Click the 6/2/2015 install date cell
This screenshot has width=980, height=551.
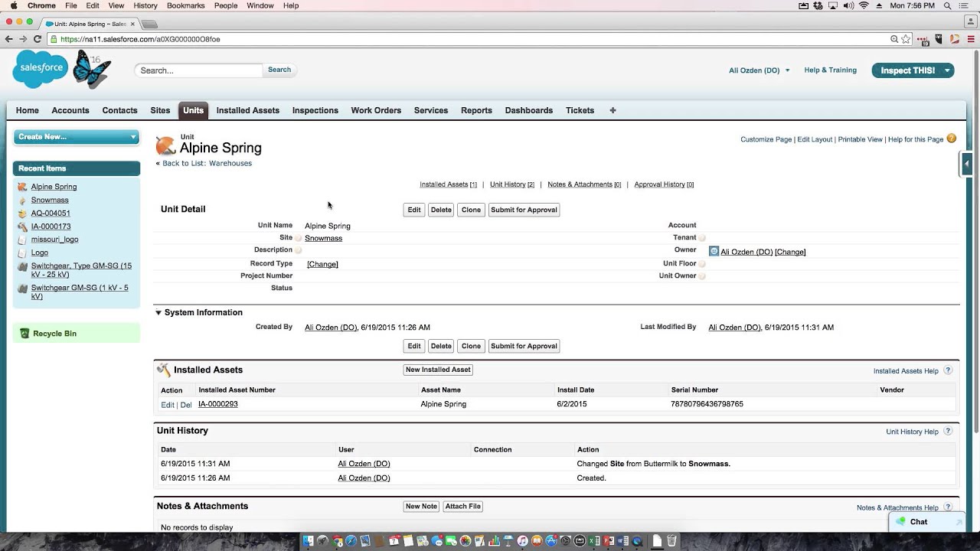(x=572, y=404)
